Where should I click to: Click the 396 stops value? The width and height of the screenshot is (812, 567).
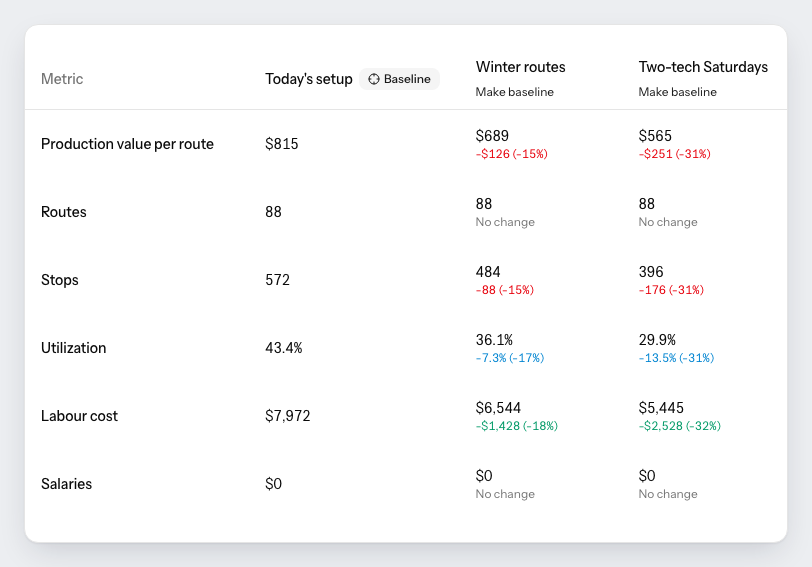coord(651,272)
